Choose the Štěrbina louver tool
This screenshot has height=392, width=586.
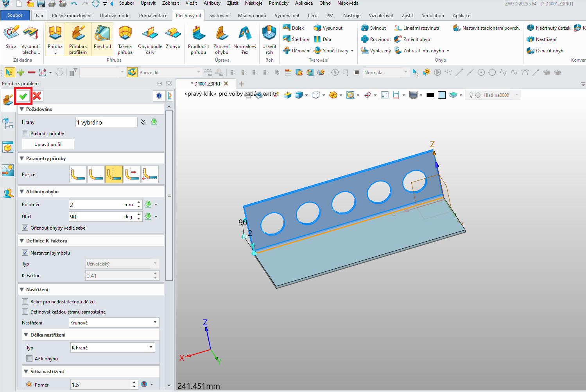coord(296,39)
